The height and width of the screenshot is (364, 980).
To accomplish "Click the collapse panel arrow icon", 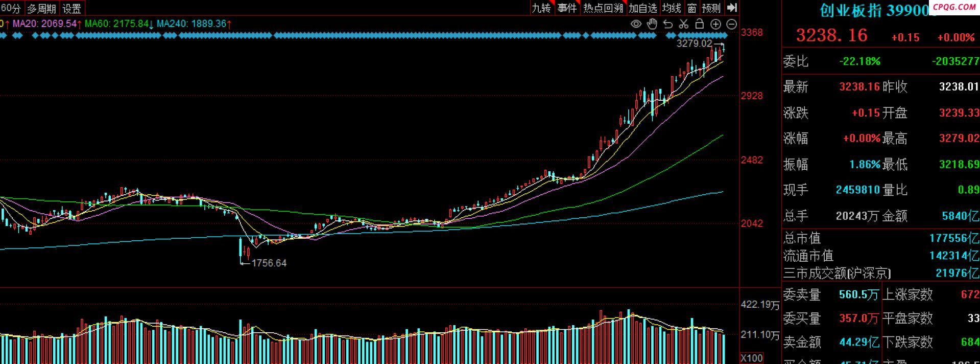I will pyautogui.click(x=732, y=8).
